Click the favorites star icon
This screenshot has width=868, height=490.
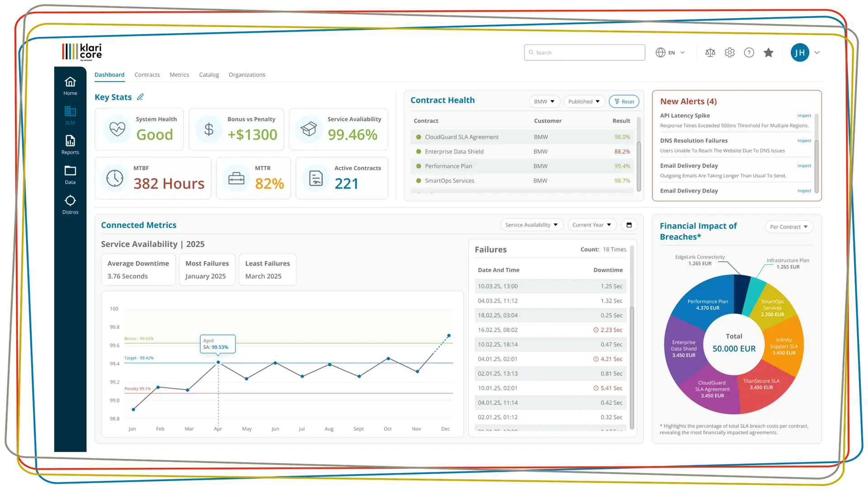769,52
